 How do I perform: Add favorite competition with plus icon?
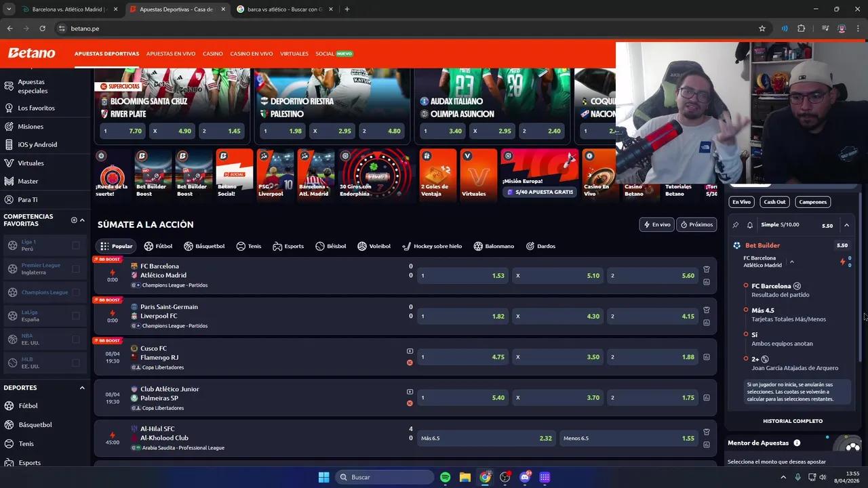tap(74, 220)
